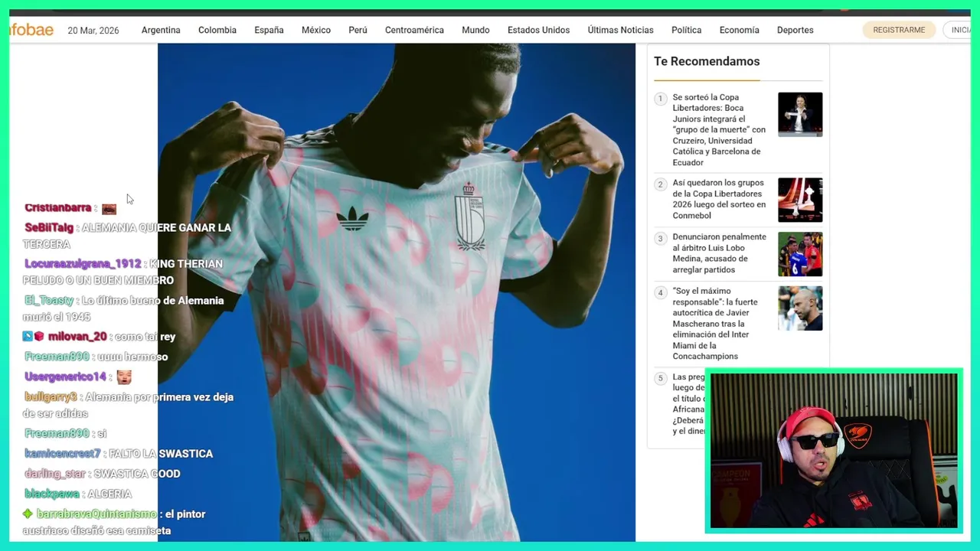The image size is (980, 551).
Task: Click the blue badge beside milovan_20
Action: point(28,336)
